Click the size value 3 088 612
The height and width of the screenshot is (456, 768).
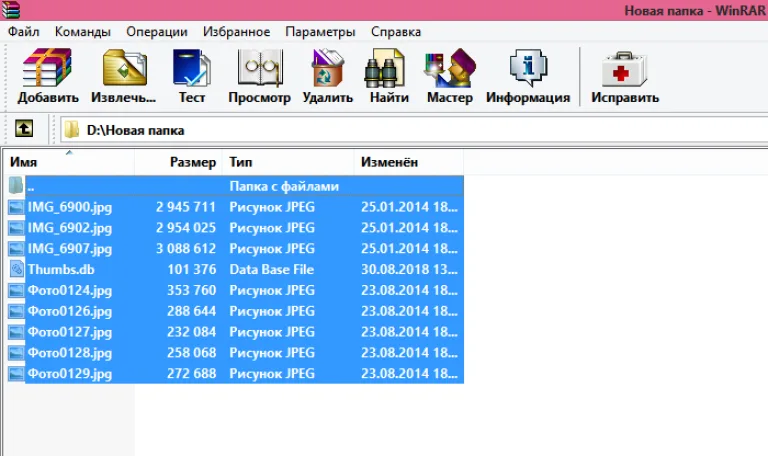pyautogui.click(x=186, y=249)
